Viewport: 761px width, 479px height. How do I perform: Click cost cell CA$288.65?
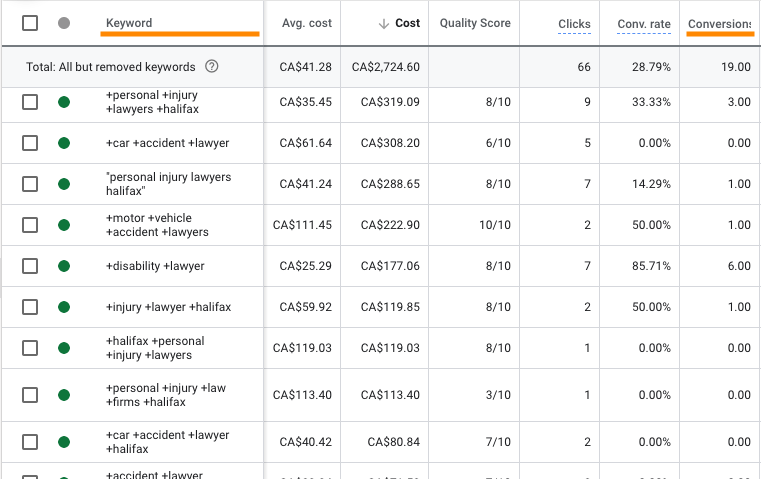390,184
